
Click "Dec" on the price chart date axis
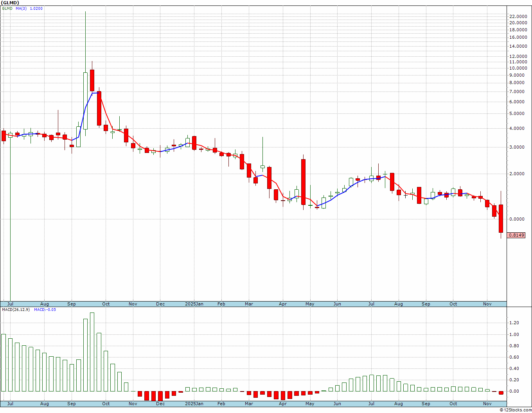point(160,304)
